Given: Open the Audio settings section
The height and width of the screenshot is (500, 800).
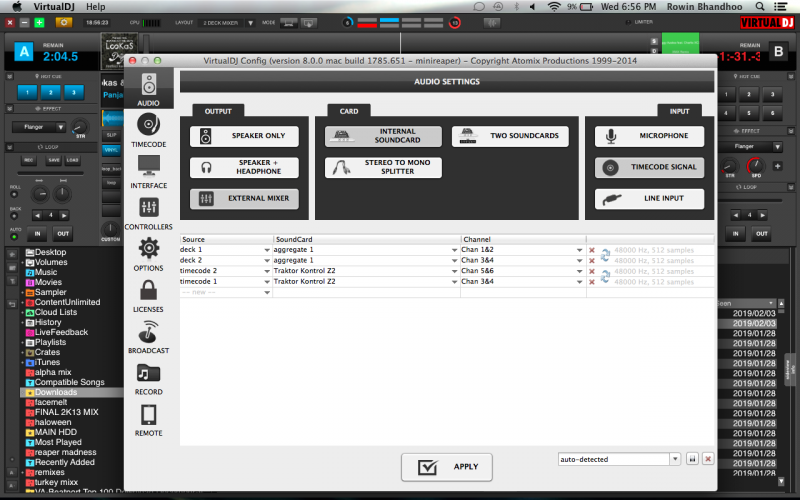Looking at the screenshot, I should [x=148, y=90].
